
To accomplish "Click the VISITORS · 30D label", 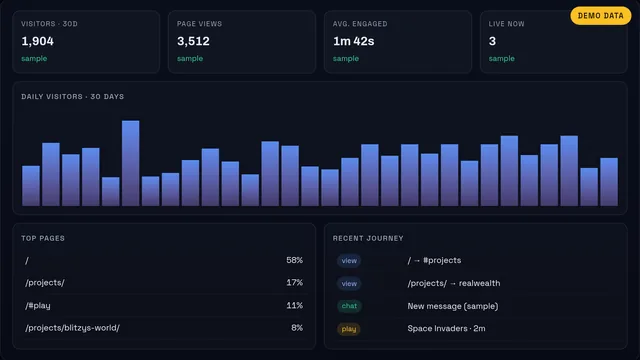I will pyautogui.click(x=49, y=24).
